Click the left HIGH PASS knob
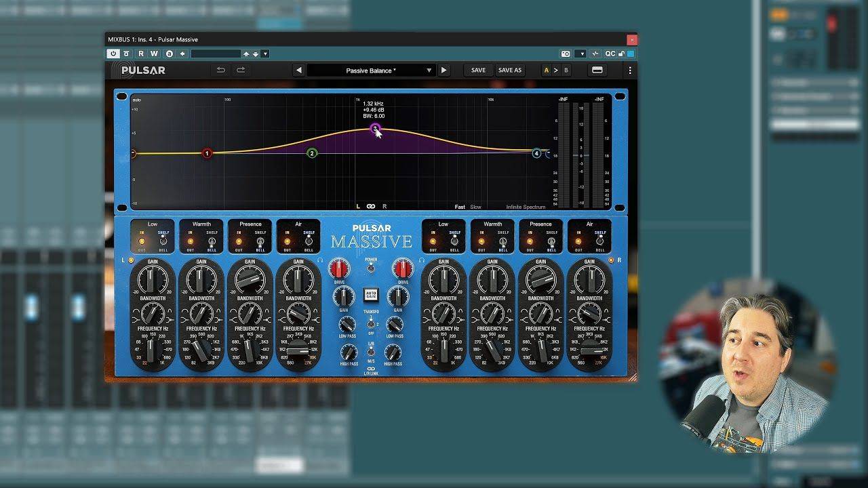The image size is (868, 488). coord(349,352)
